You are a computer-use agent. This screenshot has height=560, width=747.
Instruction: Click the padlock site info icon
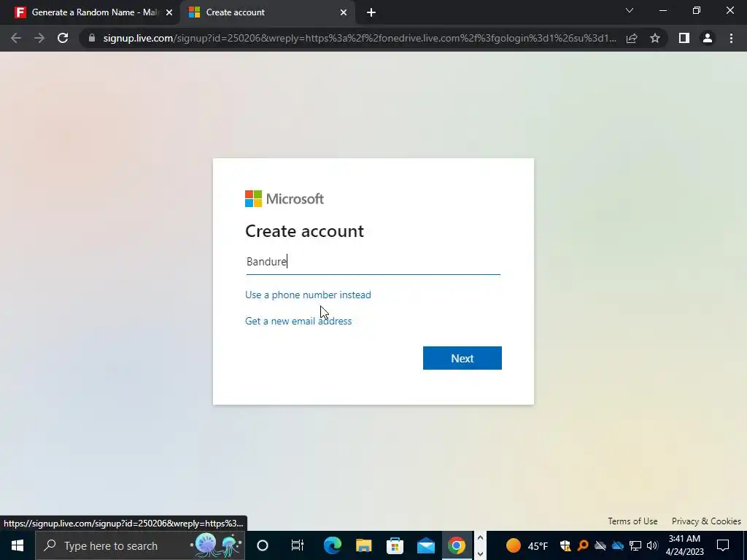92,38
